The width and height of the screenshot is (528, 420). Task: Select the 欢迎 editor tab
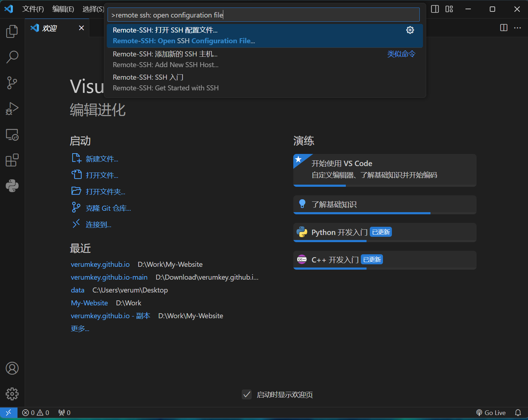coord(57,28)
